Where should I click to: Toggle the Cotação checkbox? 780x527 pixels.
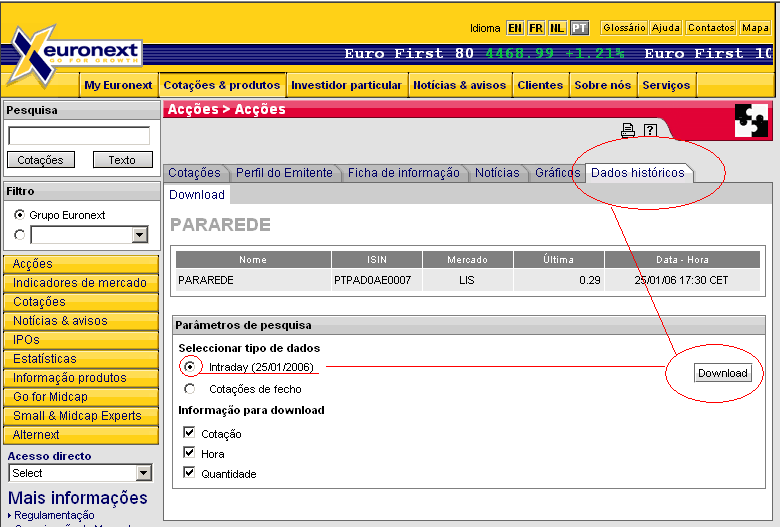click(189, 432)
